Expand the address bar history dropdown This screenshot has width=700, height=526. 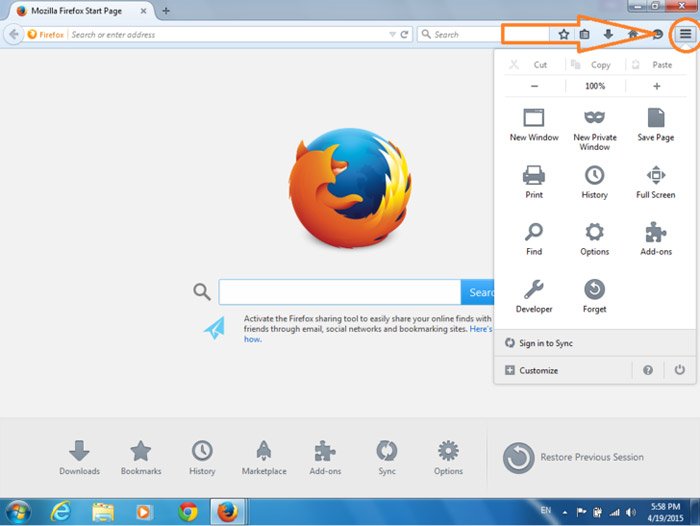[x=392, y=34]
